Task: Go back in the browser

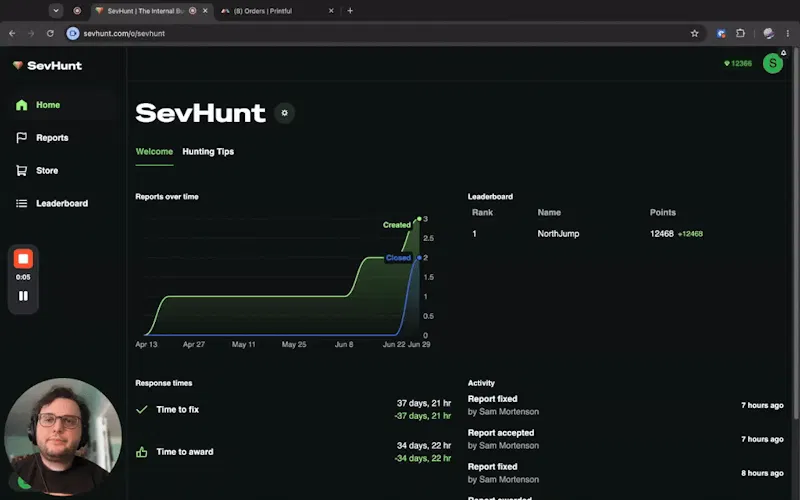Action: [x=12, y=33]
